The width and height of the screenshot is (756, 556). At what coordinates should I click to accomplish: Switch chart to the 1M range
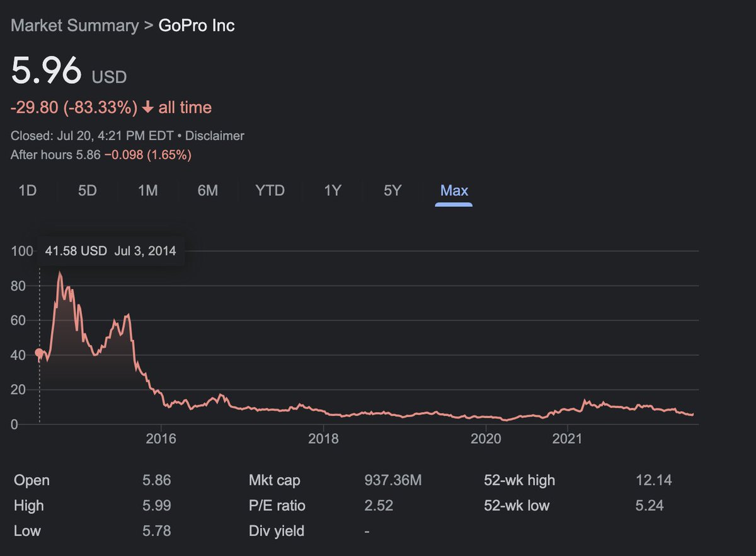(147, 190)
